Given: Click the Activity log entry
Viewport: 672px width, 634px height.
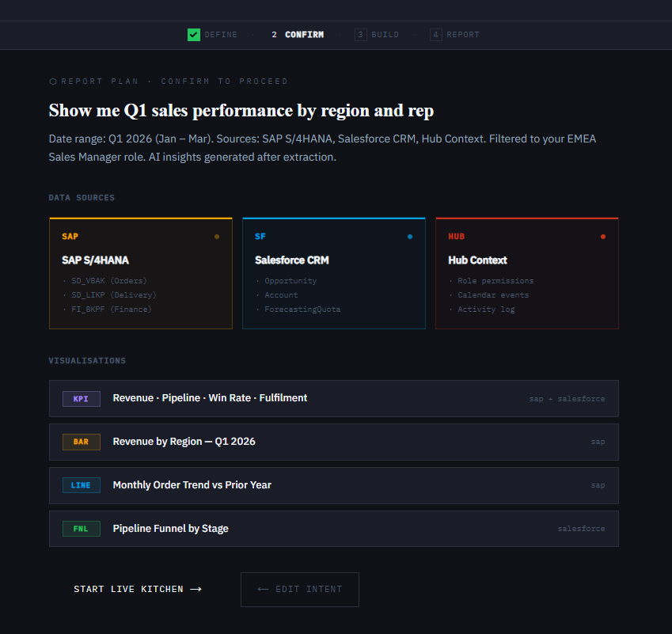Looking at the screenshot, I should pyautogui.click(x=486, y=309).
